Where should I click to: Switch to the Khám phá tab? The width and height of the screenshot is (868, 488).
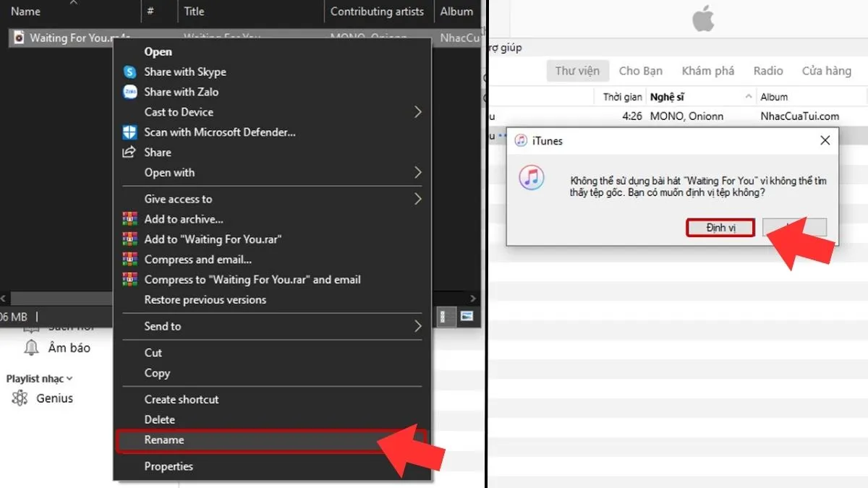pyautogui.click(x=708, y=71)
